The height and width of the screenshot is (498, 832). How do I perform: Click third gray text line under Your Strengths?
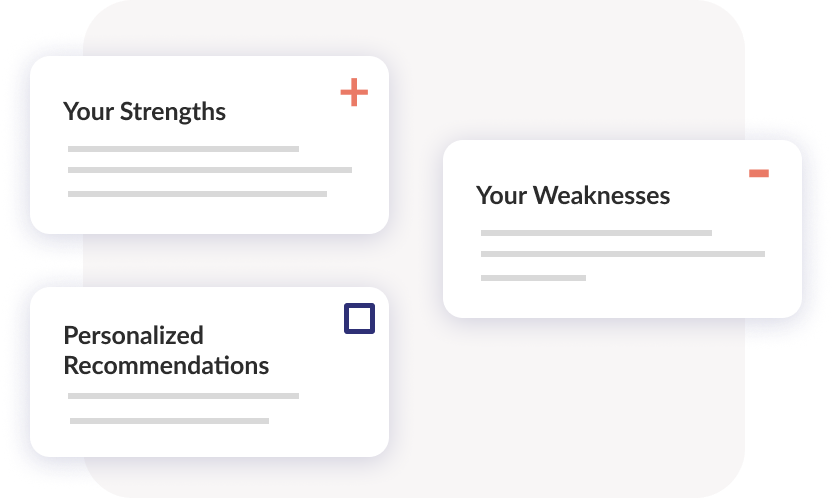click(197, 194)
